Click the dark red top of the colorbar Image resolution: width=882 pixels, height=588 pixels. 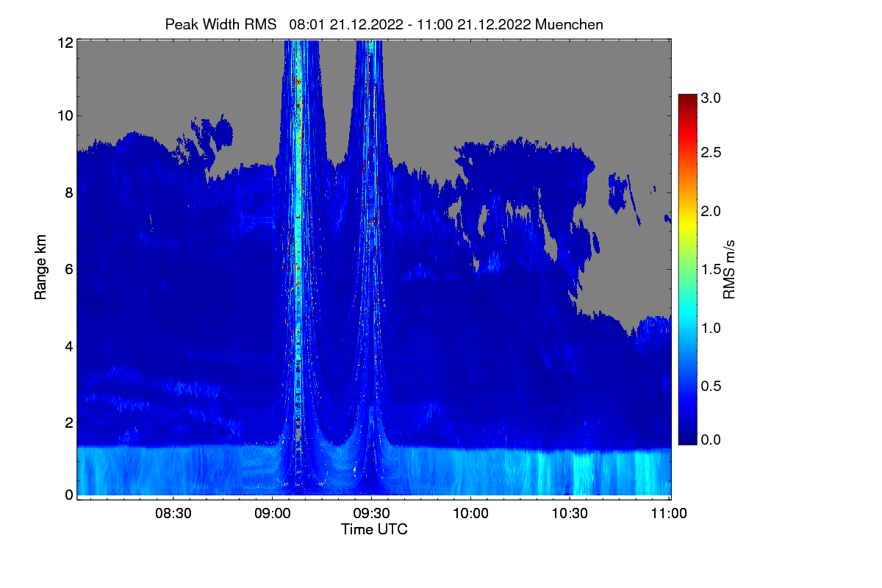coord(686,100)
